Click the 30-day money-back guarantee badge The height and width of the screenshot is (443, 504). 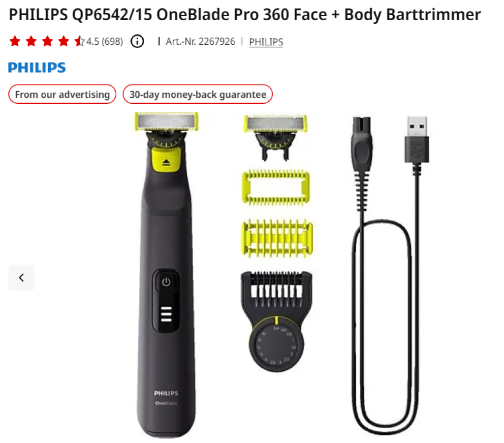[198, 94]
